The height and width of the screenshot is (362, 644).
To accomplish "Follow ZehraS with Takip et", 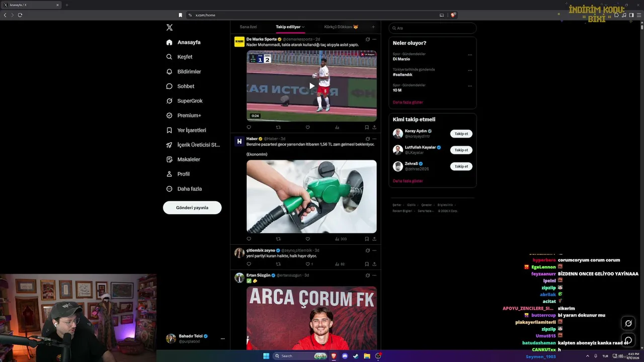I will [x=461, y=166].
